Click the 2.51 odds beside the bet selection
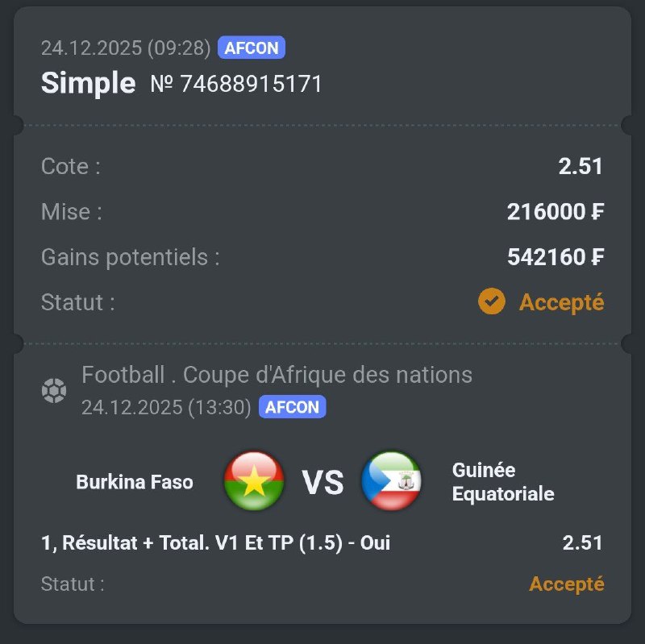The height and width of the screenshot is (644, 645). coord(582,543)
